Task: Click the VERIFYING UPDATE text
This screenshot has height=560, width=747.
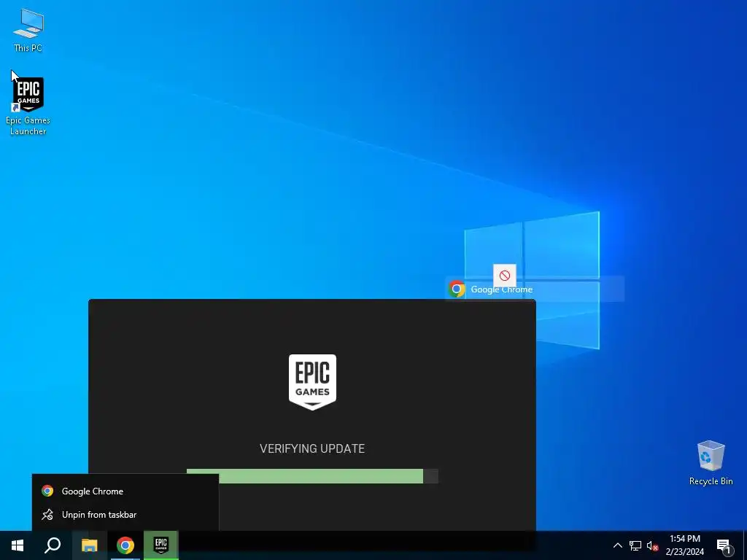Action: tap(312, 448)
